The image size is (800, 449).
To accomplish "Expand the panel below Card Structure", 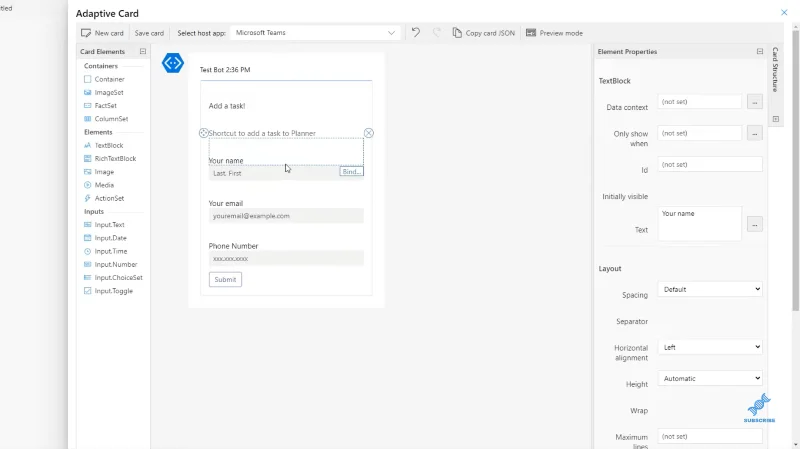I will [x=776, y=119].
